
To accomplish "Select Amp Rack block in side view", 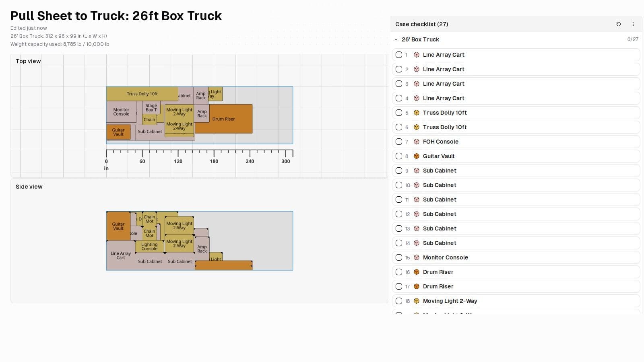I will click(202, 249).
